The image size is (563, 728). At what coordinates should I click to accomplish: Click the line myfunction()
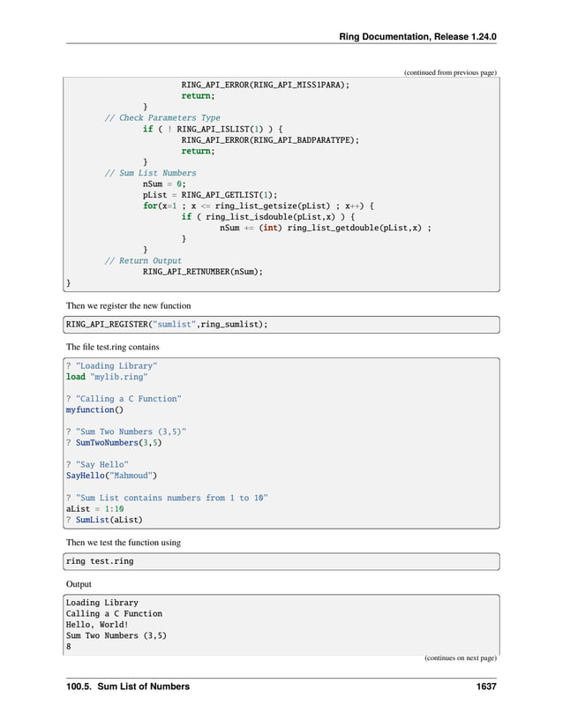click(x=94, y=410)
